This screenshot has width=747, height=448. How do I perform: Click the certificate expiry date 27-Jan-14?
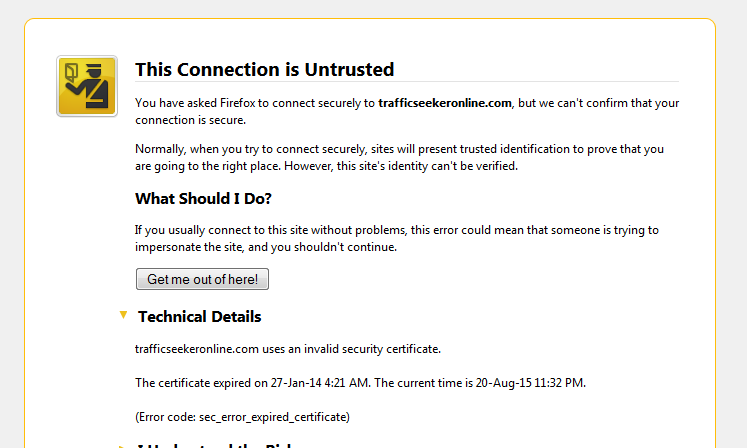pyautogui.click(x=296, y=383)
